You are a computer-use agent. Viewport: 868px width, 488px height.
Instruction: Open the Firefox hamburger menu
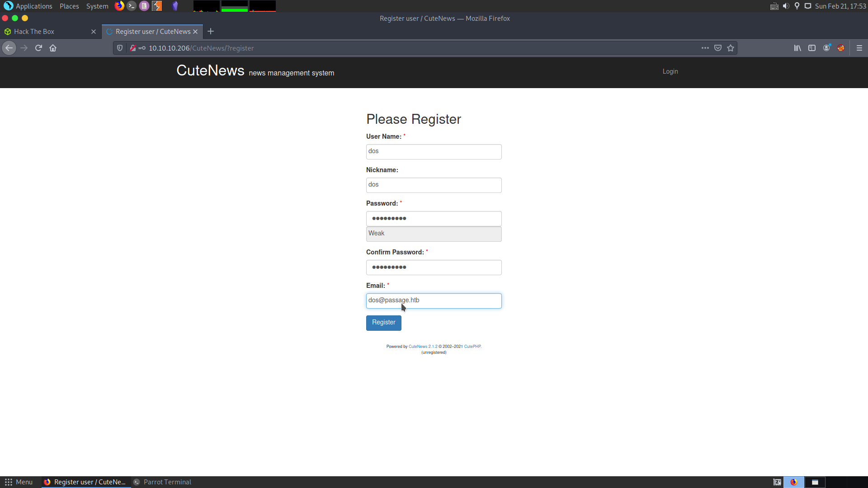tap(859, 48)
